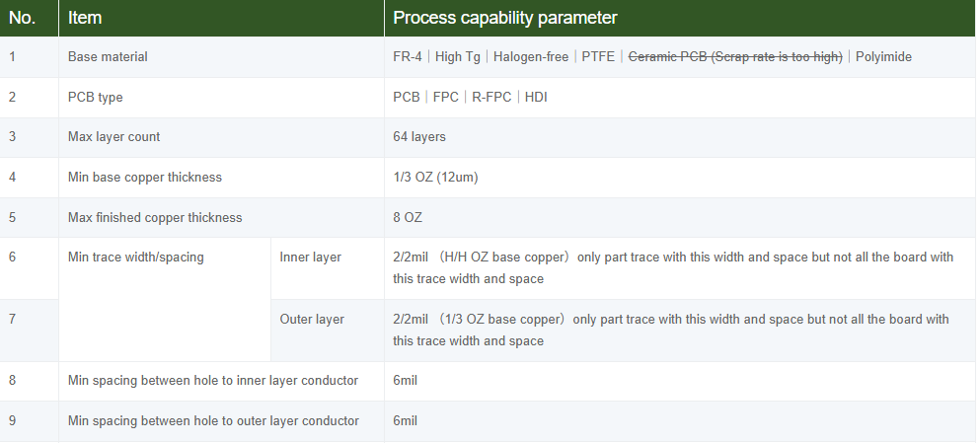Image resolution: width=980 pixels, height=443 pixels.
Task: Click the "Process capability parameter" header
Action: (x=505, y=18)
